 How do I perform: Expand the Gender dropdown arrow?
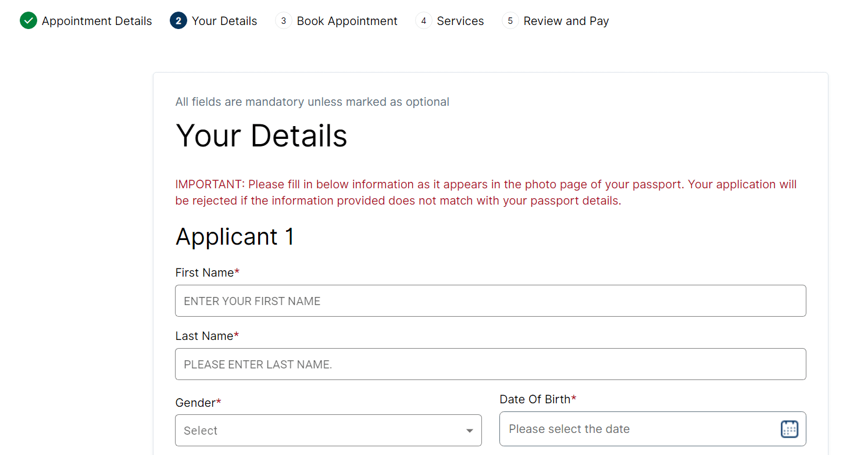point(469,431)
